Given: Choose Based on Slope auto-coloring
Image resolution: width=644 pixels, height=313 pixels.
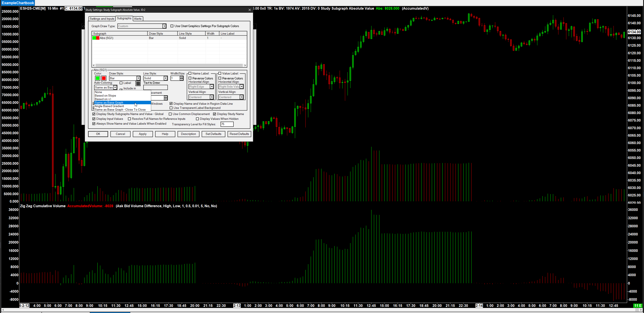Looking at the screenshot, I should point(105,95).
